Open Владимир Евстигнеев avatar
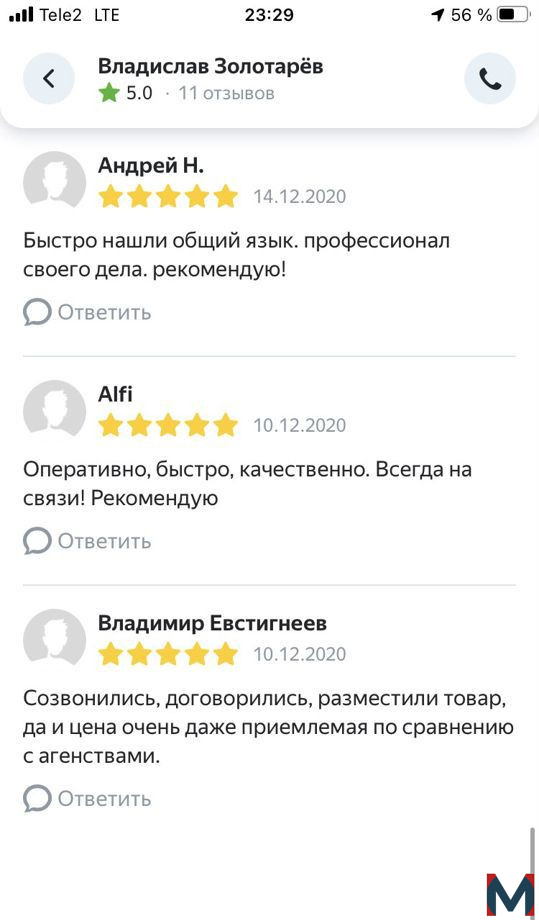 tap(55, 637)
